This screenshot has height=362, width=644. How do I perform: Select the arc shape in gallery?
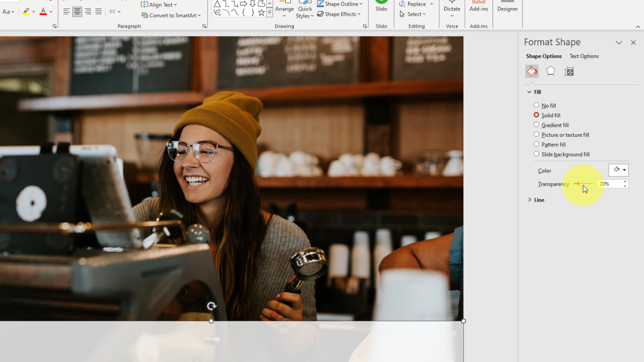tap(226, 13)
